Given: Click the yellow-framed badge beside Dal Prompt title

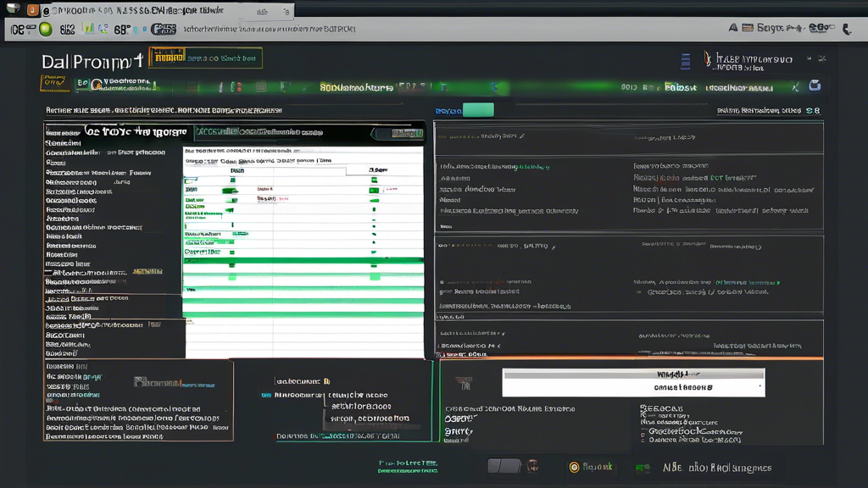Looking at the screenshot, I should (x=205, y=58).
